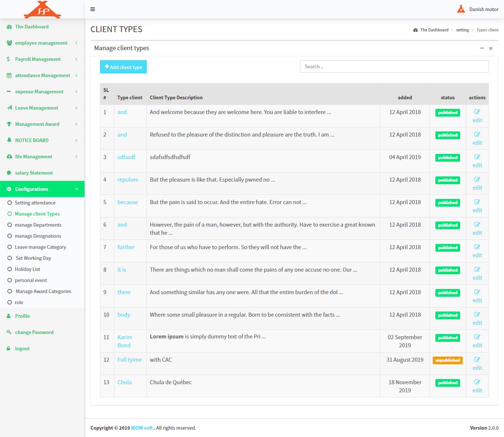Click the edit pencil icon for further

click(x=477, y=247)
